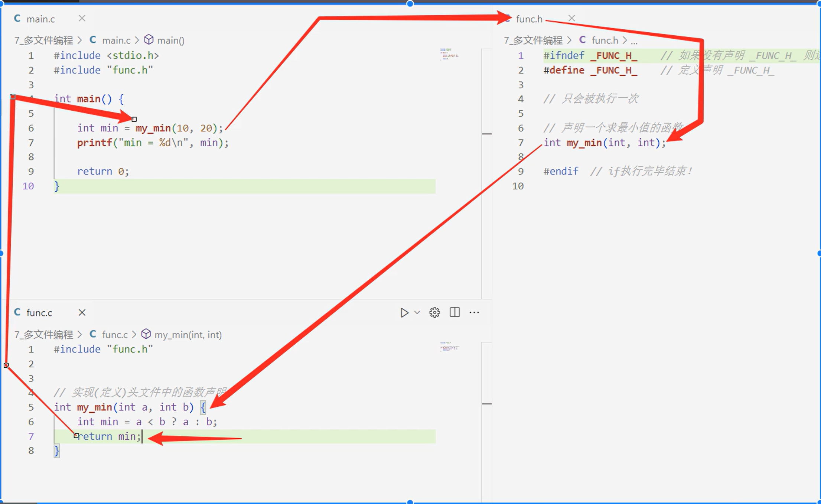821x504 pixels.
Task: Close the func.c editor tab
Action: (82, 312)
